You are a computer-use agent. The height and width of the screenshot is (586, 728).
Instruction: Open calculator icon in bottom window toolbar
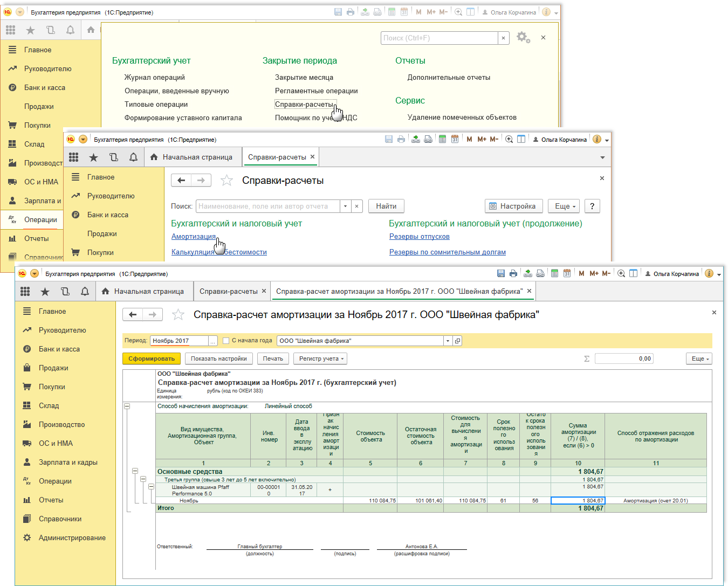(x=554, y=274)
